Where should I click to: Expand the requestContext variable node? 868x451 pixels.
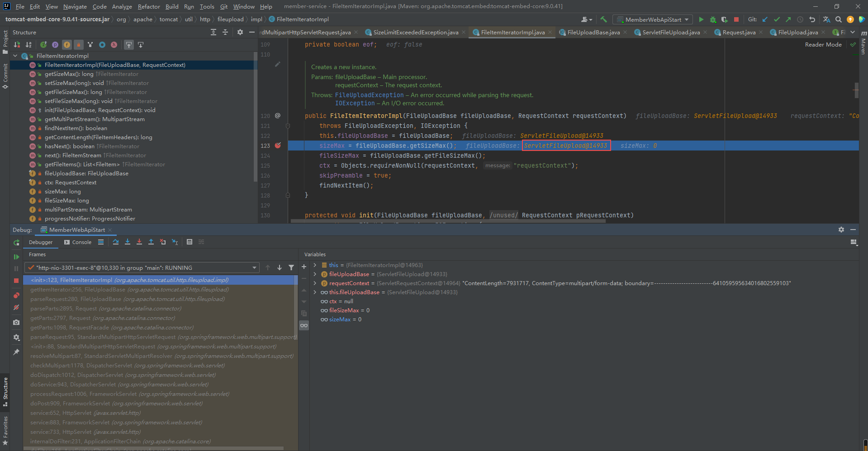click(315, 283)
